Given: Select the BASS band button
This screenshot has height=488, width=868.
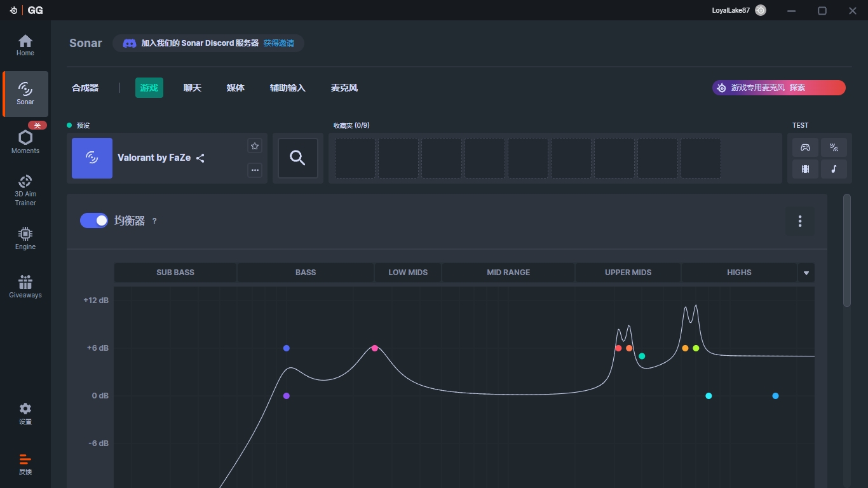Looking at the screenshot, I should (306, 273).
